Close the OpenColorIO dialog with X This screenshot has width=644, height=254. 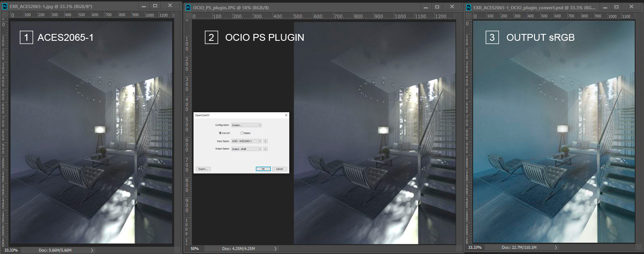point(286,115)
